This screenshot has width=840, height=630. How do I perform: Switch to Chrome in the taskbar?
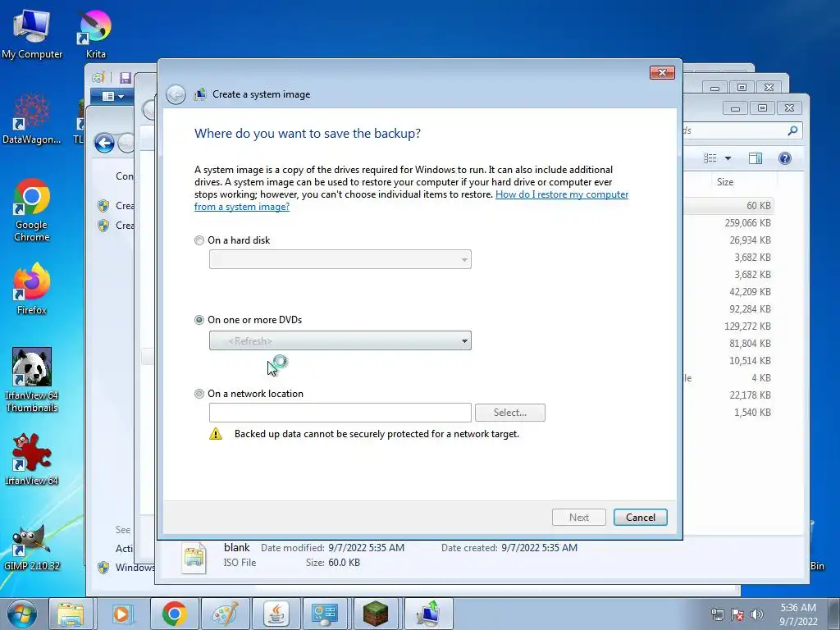click(x=174, y=614)
